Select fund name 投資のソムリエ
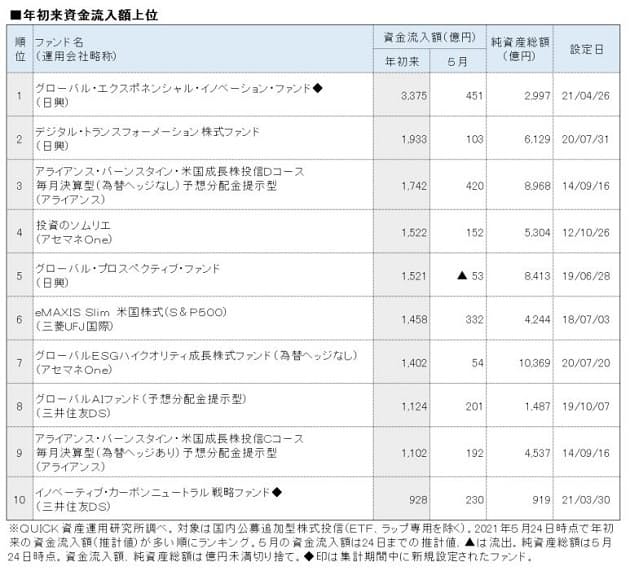The height and width of the screenshot is (584, 630). pyautogui.click(x=73, y=225)
